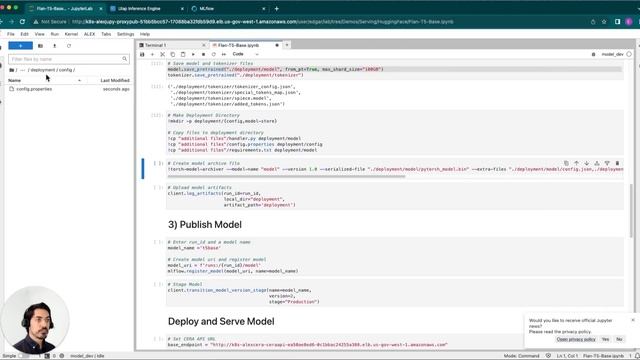Open the View menu
The height and width of the screenshot is (360, 640).
pos(40,34)
